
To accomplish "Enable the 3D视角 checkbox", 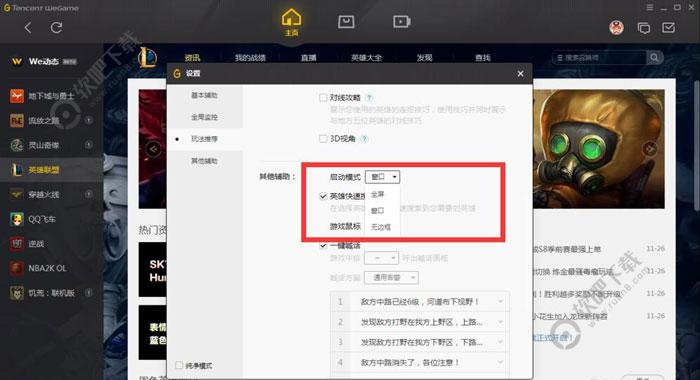I will [x=323, y=139].
